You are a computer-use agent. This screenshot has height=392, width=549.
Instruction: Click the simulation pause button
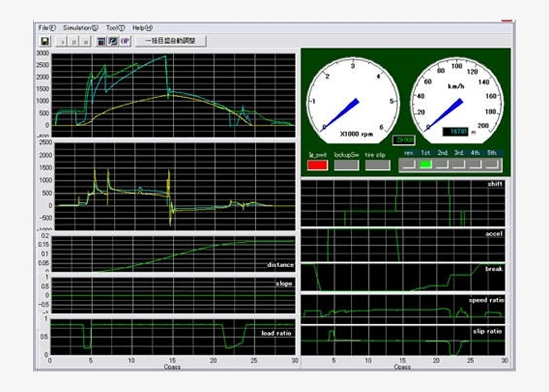pyautogui.click(x=74, y=41)
